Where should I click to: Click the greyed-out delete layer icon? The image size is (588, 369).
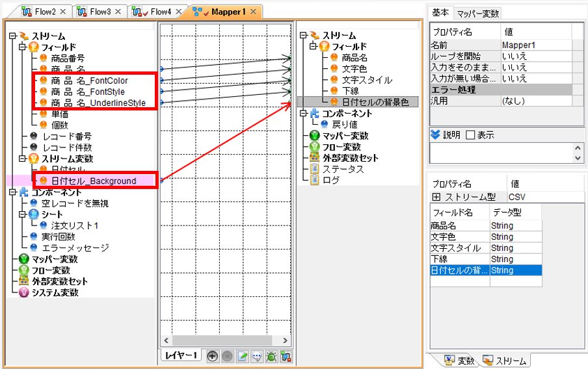tap(227, 356)
